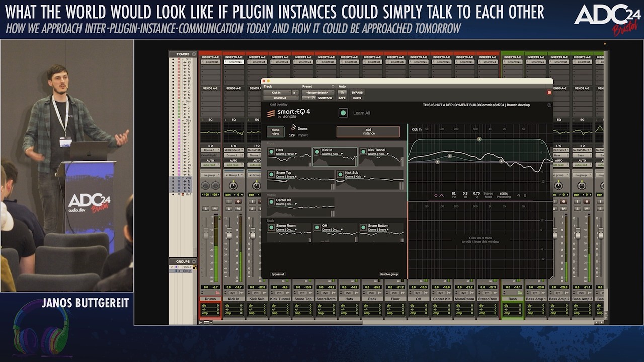Open the factory default preset dropdown
Image resolution: width=644 pixels, height=362 pixels.
click(317, 93)
